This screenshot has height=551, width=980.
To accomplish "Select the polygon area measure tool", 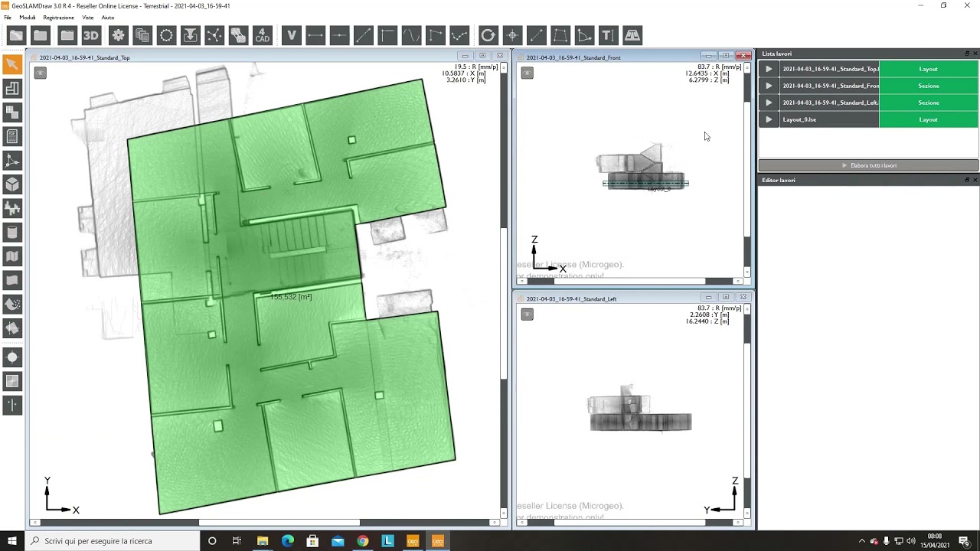I will [560, 35].
